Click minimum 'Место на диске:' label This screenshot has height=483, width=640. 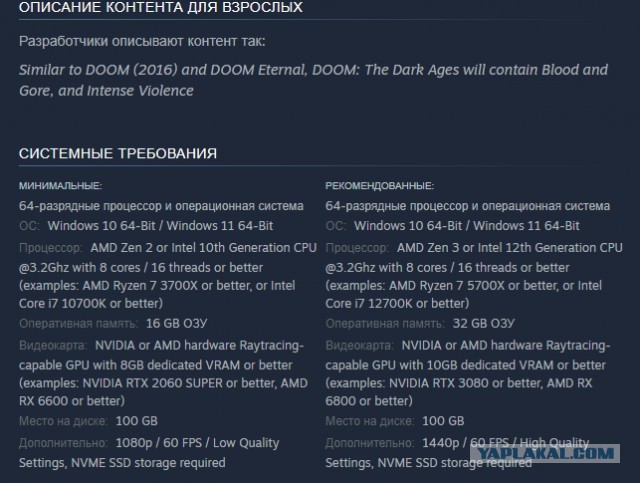pos(63,421)
